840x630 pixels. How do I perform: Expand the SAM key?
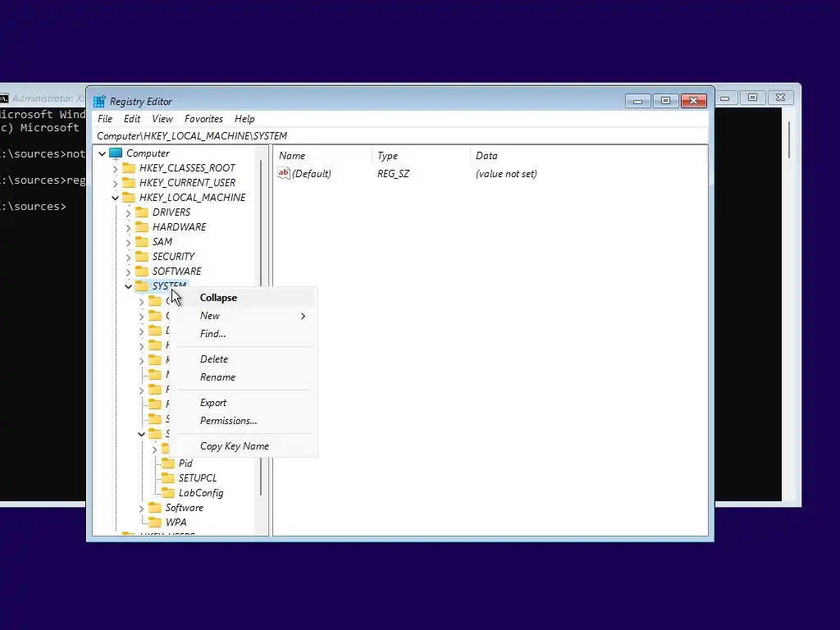pyautogui.click(x=128, y=243)
